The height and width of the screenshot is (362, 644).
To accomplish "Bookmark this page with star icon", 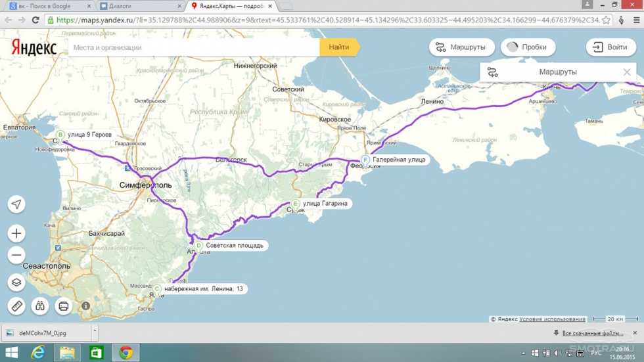I will click(x=606, y=20).
